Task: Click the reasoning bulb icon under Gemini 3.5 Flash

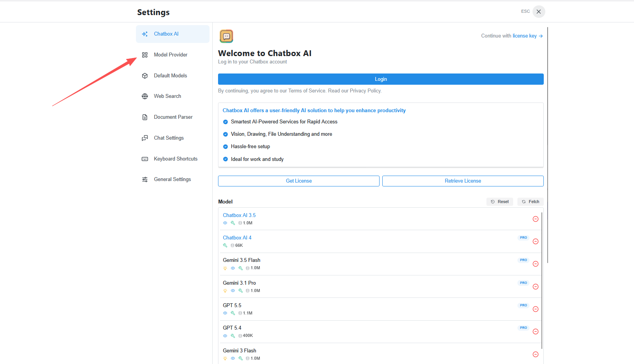Action: 225,268
